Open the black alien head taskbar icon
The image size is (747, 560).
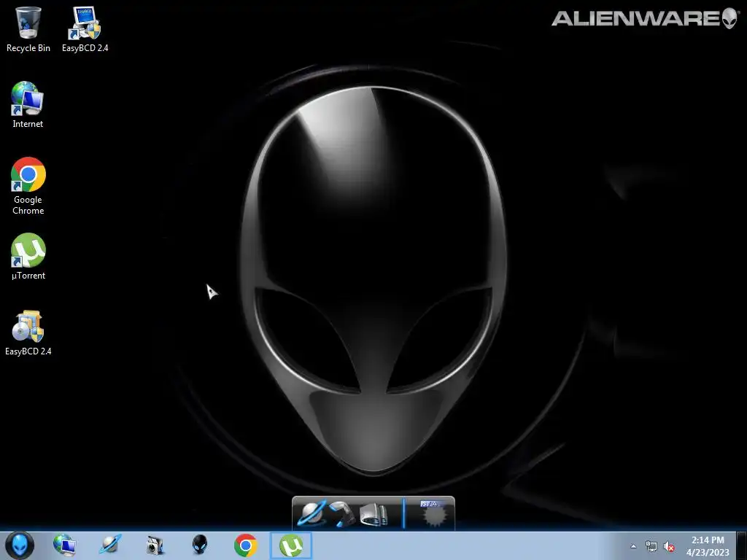pyautogui.click(x=200, y=545)
